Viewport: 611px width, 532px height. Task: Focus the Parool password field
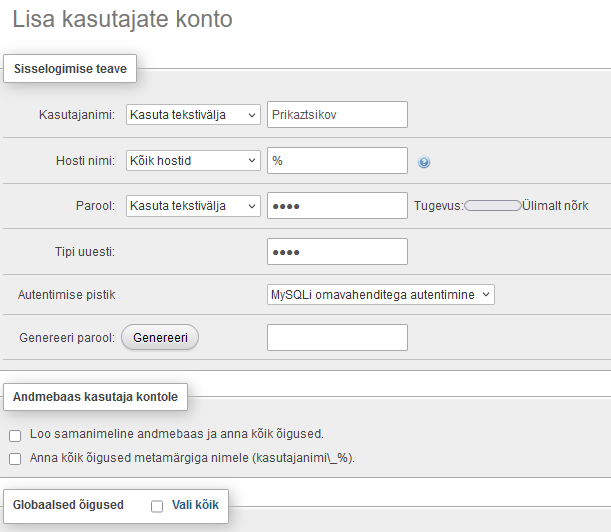click(x=337, y=206)
